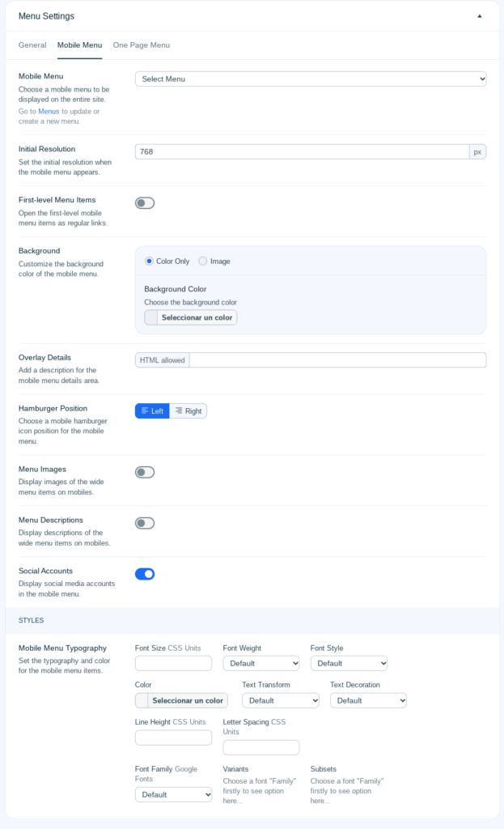Set hamburger position to Left
The height and width of the screenshot is (829, 504).
[152, 410]
